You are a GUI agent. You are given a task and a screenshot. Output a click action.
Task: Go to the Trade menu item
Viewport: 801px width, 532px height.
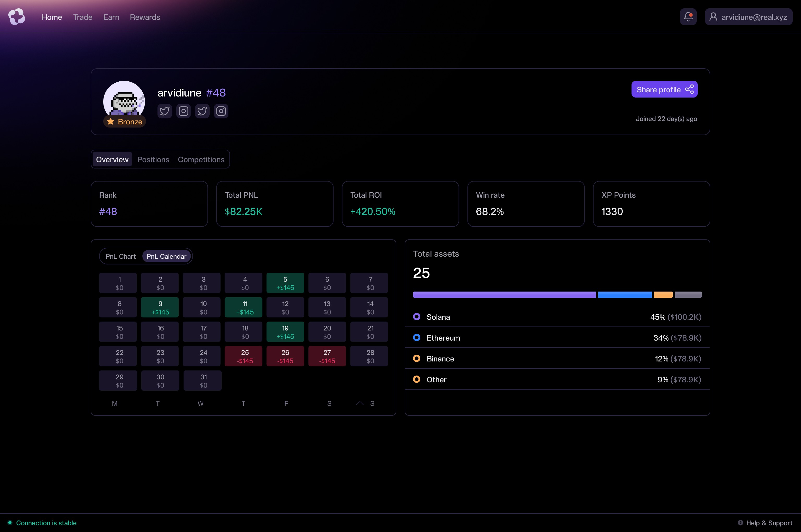tap(82, 17)
